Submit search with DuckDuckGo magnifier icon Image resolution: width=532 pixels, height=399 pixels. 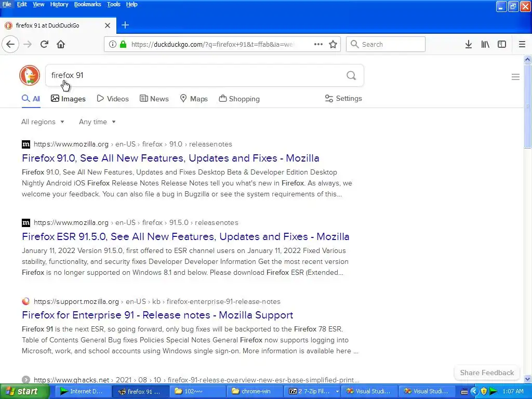tap(351, 75)
